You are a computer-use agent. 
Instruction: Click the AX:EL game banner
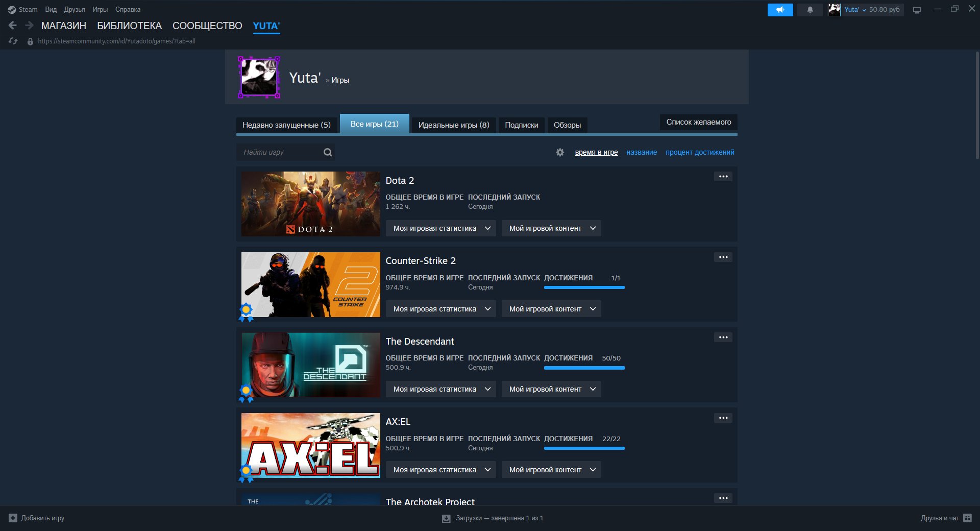[x=311, y=445]
